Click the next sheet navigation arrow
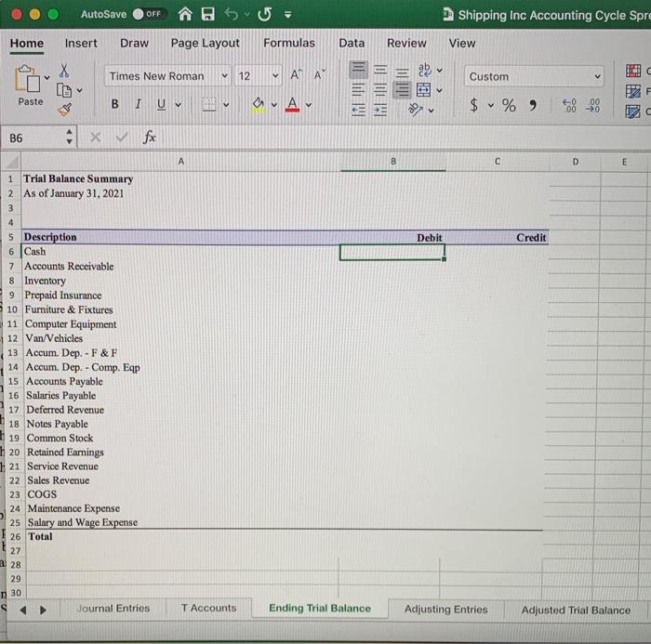651x644 pixels. pyautogui.click(x=43, y=610)
